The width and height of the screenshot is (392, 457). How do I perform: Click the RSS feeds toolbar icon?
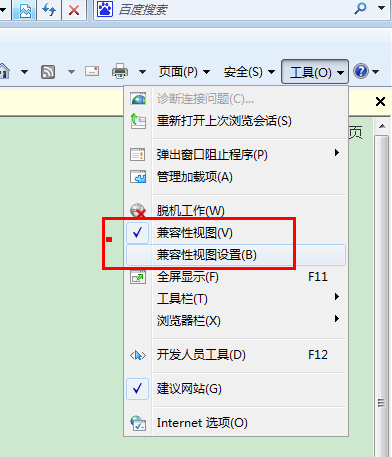coord(48,72)
